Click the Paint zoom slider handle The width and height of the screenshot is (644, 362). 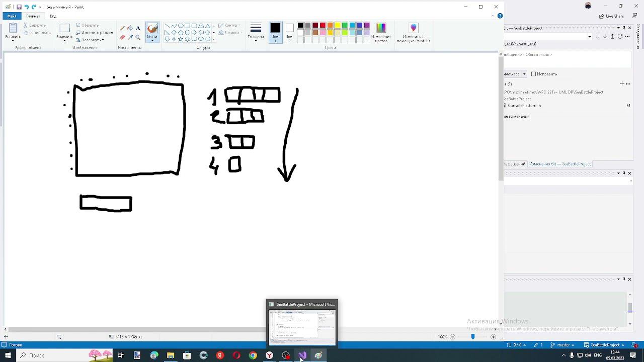pyautogui.click(x=472, y=337)
